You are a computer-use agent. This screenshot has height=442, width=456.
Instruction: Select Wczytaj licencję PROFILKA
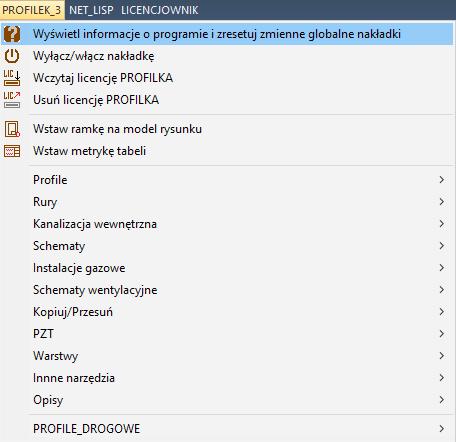pos(228,78)
